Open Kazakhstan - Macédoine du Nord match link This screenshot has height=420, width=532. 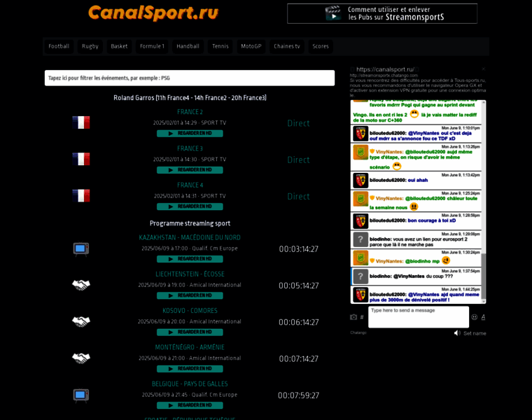pos(190,237)
